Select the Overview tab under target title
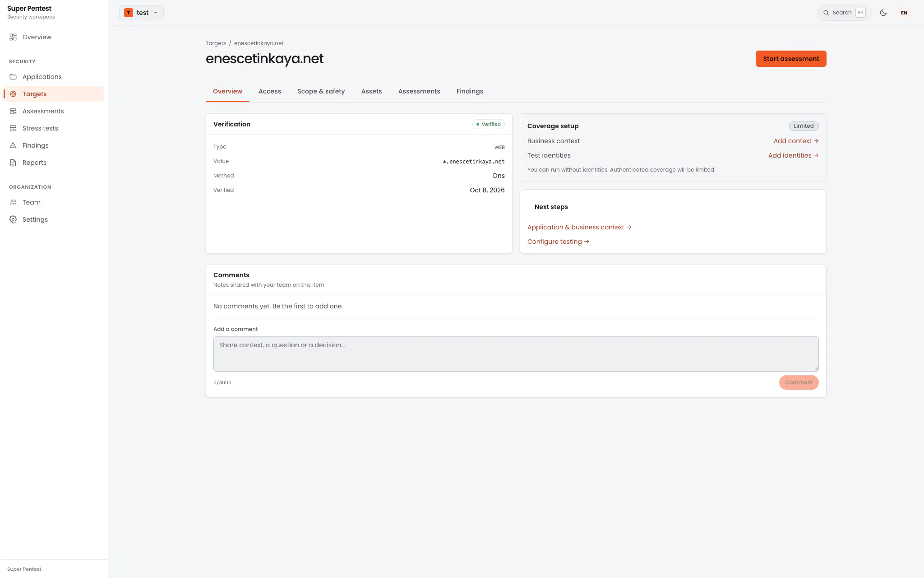This screenshot has height=578, width=924. (x=227, y=91)
